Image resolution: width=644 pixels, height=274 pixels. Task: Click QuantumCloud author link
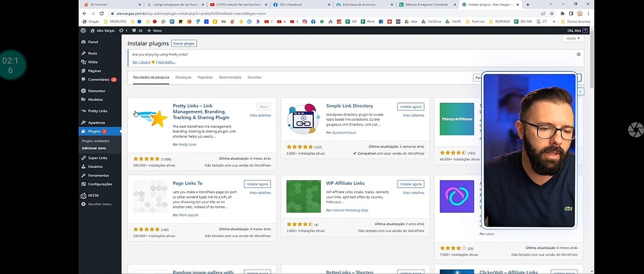(x=344, y=133)
